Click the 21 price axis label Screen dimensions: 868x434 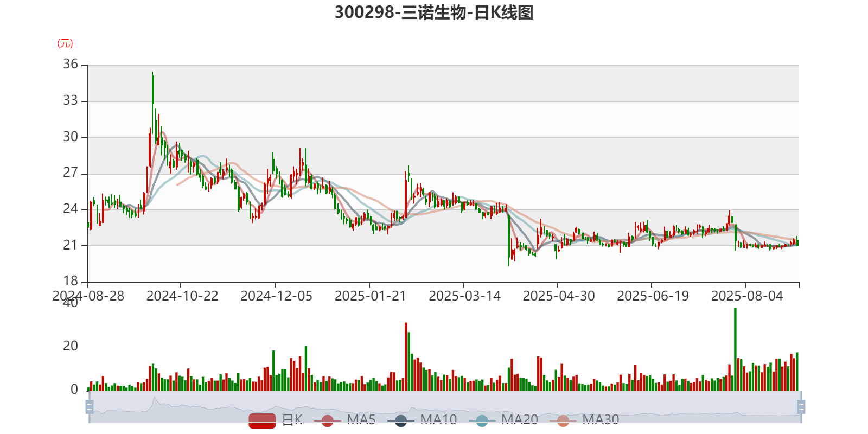pyautogui.click(x=71, y=245)
